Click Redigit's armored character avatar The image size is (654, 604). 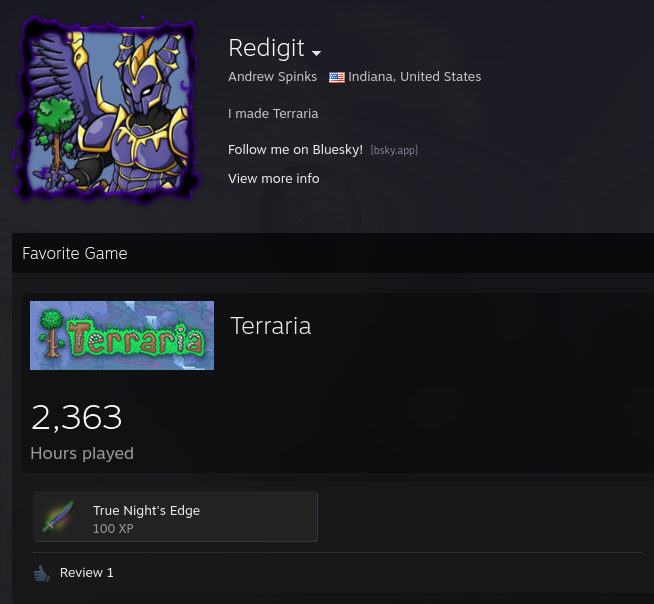(108, 109)
